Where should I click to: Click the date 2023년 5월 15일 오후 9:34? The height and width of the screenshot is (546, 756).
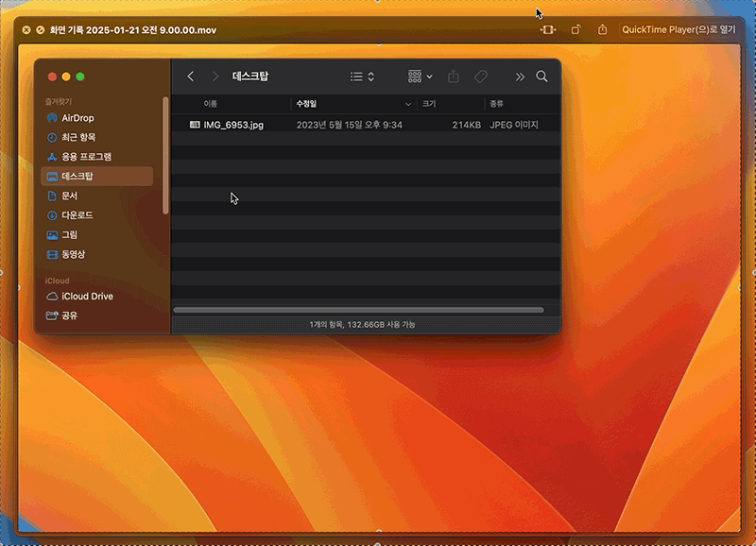[349, 125]
